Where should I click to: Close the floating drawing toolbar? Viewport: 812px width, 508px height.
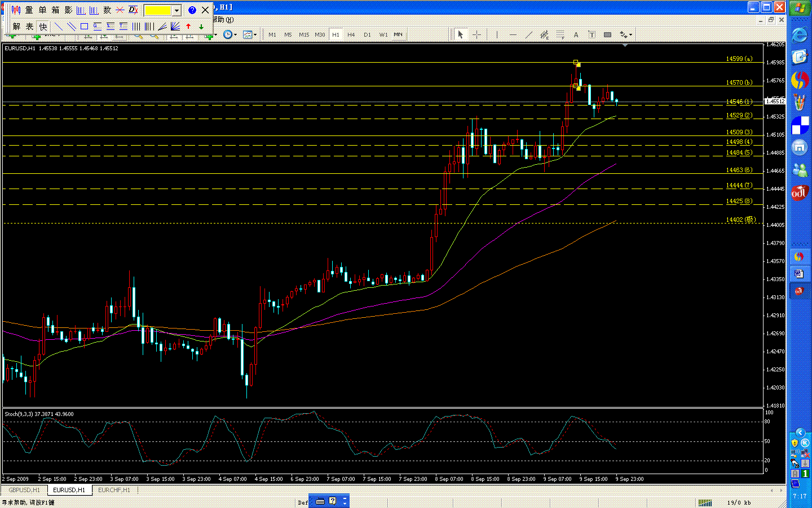pyautogui.click(x=205, y=10)
